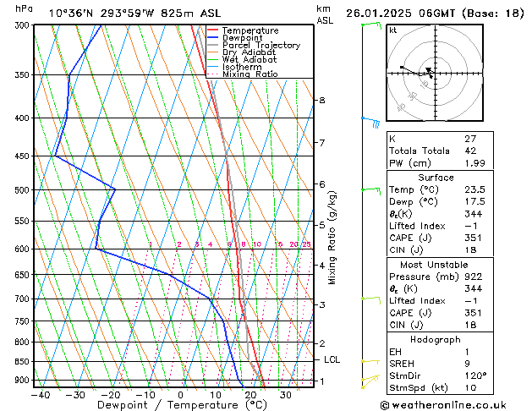Click the 3 km altitude label
The height and width of the screenshot is (411, 532).
(x=322, y=304)
